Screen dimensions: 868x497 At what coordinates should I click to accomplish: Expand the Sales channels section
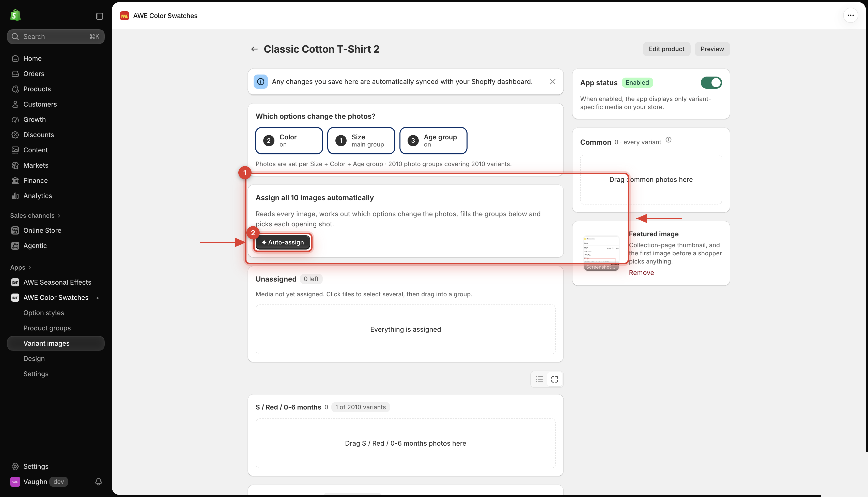tap(35, 215)
